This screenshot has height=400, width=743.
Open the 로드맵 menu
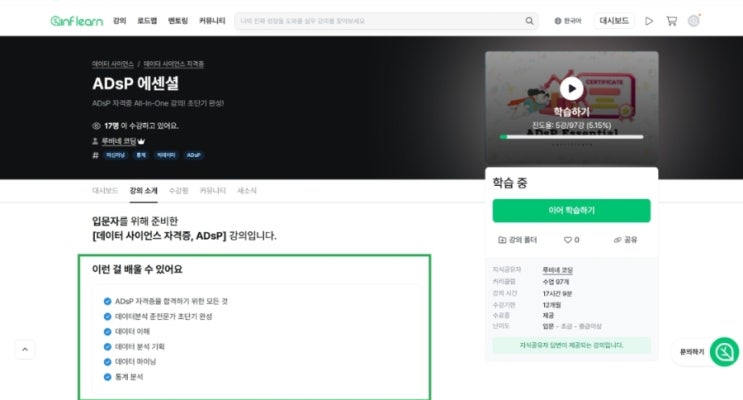tap(147, 21)
